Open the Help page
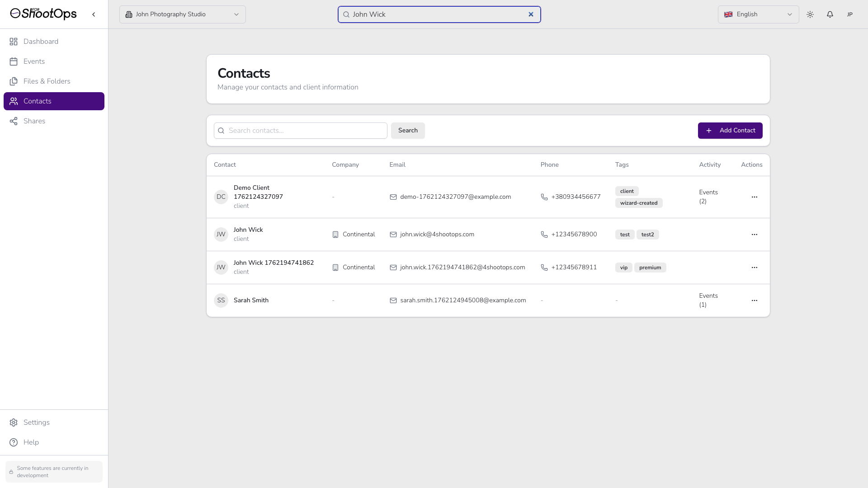Screen dimensions: 868x488 [31, 442]
